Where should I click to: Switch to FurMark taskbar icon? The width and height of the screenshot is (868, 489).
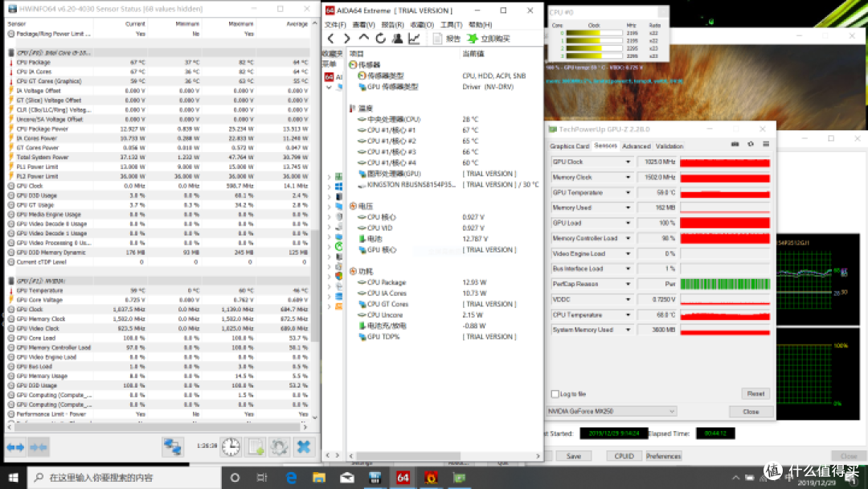pyautogui.click(x=431, y=478)
